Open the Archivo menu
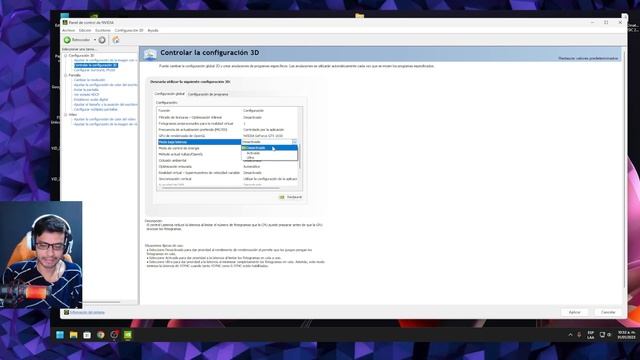The height and width of the screenshot is (360, 640). (x=69, y=30)
